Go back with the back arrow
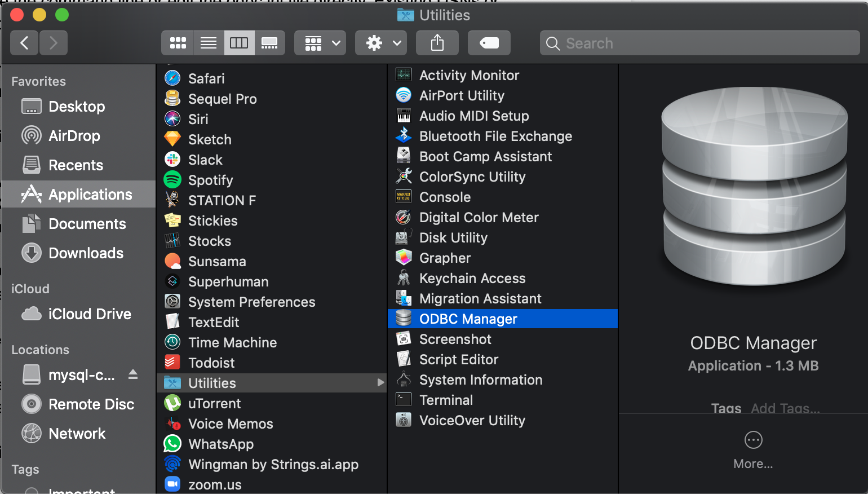The width and height of the screenshot is (868, 494). coord(24,43)
